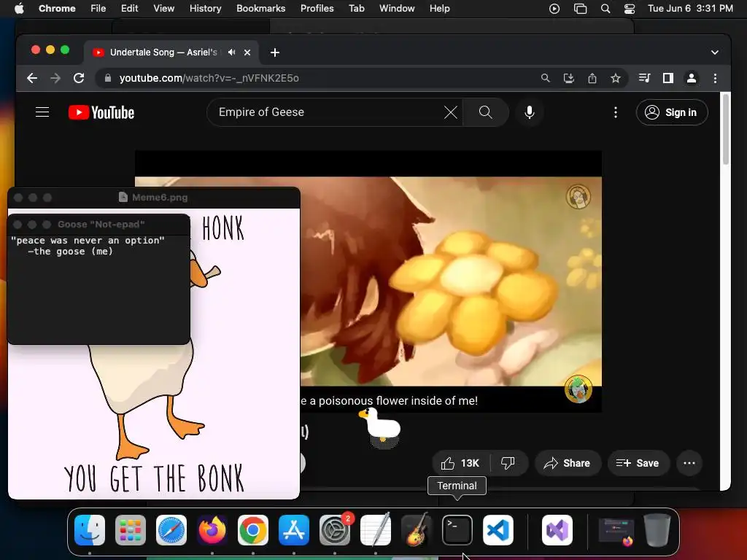Image resolution: width=747 pixels, height=560 pixels.
Task: Click the channel watermark on video corner
Action: (578, 389)
